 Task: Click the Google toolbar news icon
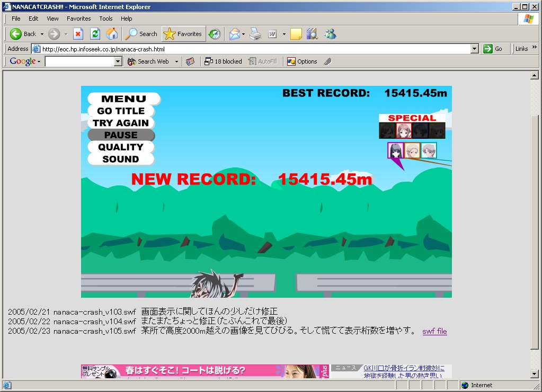[x=190, y=61]
